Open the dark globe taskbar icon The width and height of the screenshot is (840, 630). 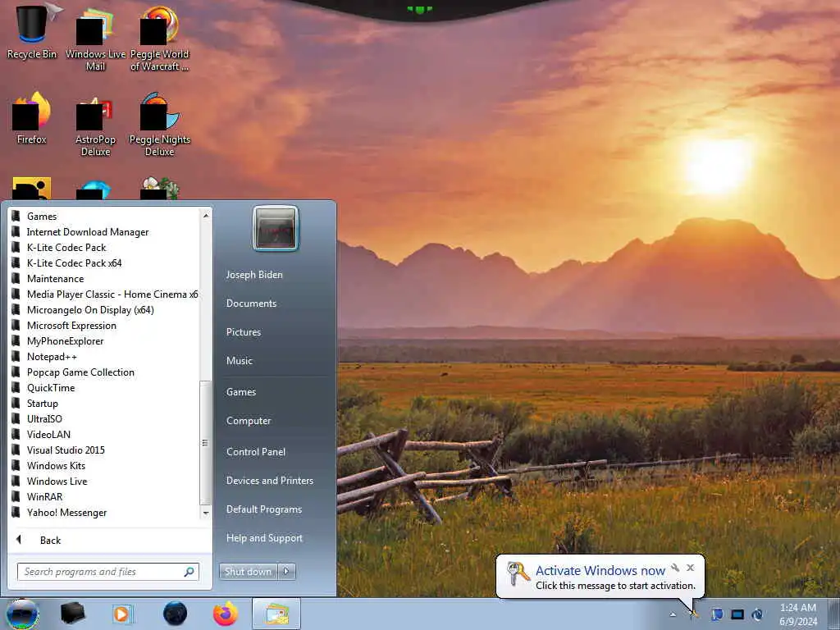pyautogui.click(x=175, y=614)
